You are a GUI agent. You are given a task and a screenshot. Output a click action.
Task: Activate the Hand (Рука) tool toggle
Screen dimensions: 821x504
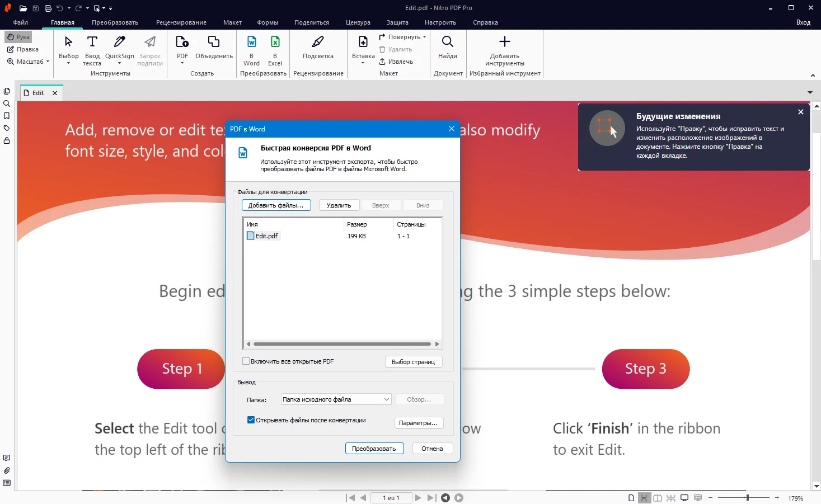tap(18, 37)
